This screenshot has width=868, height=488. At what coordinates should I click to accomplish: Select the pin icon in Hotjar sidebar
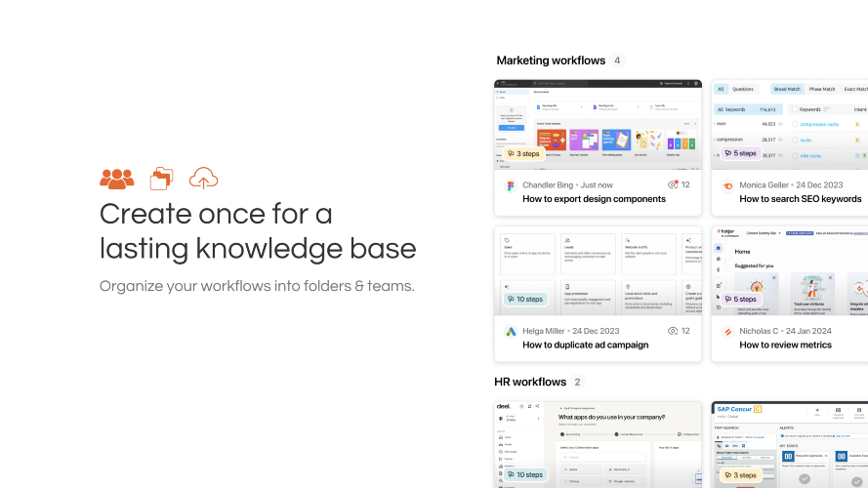718,270
